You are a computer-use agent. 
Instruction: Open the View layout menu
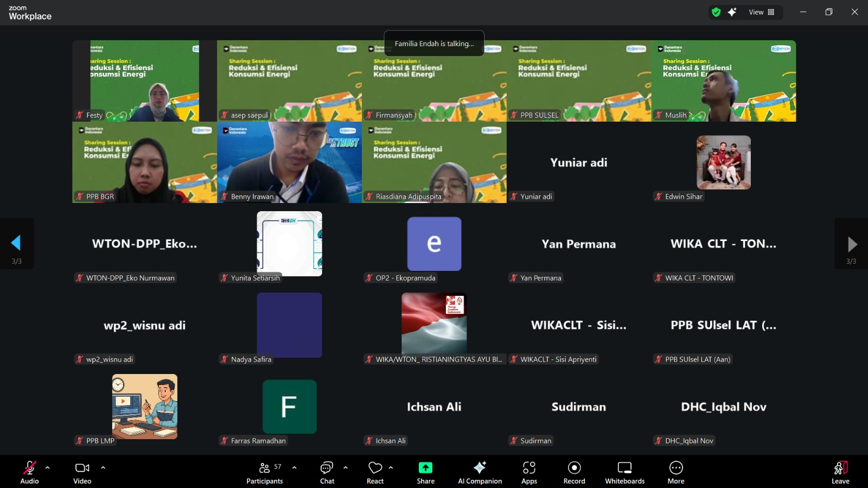(x=762, y=12)
